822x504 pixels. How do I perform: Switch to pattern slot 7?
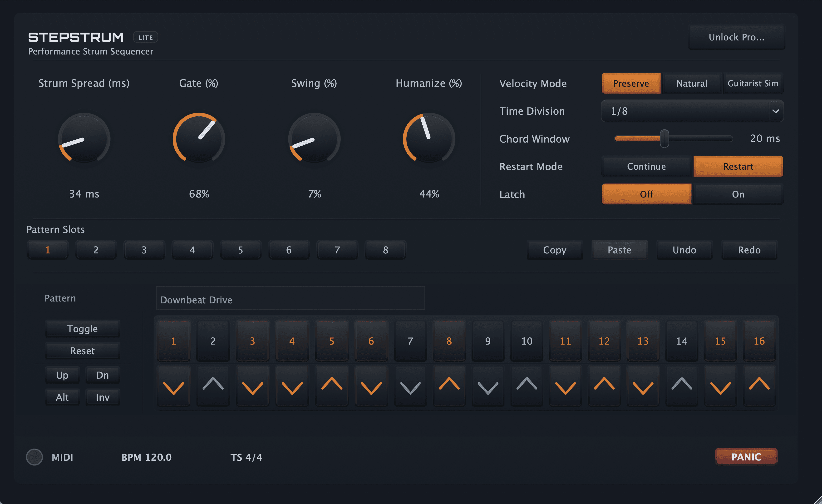(337, 250)
